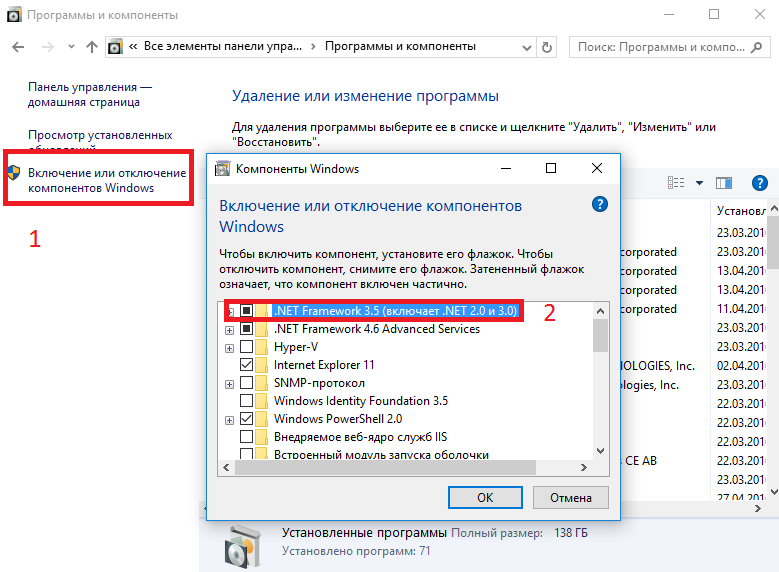Click the Windows Features dialog title icon

222,168
